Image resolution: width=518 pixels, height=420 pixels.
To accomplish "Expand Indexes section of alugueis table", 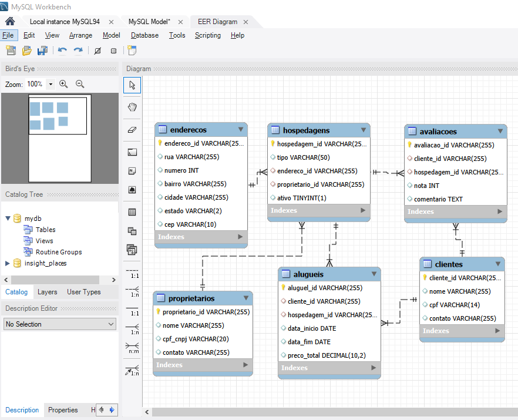I will (372, 368).
